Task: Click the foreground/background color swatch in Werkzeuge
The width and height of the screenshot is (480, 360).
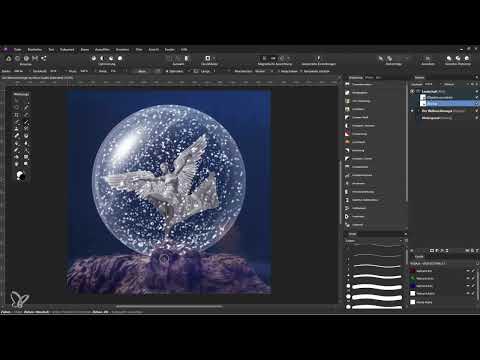Action: click(21, 176)
